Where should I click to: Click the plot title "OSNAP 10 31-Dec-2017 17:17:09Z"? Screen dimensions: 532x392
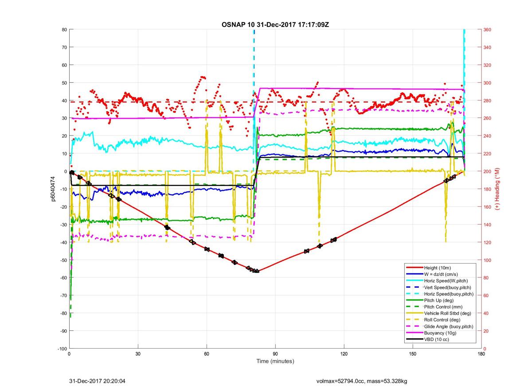point(275,25)
